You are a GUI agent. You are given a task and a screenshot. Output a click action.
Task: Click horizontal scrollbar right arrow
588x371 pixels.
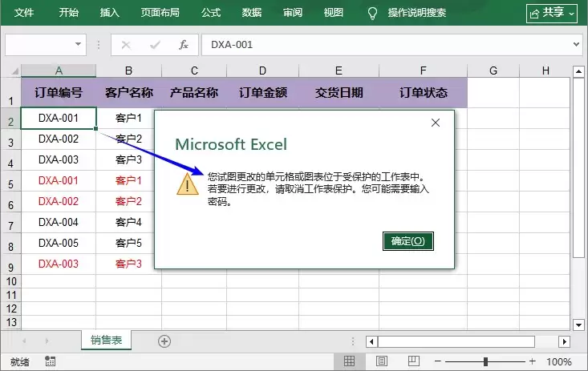click(x=564, y=341)
